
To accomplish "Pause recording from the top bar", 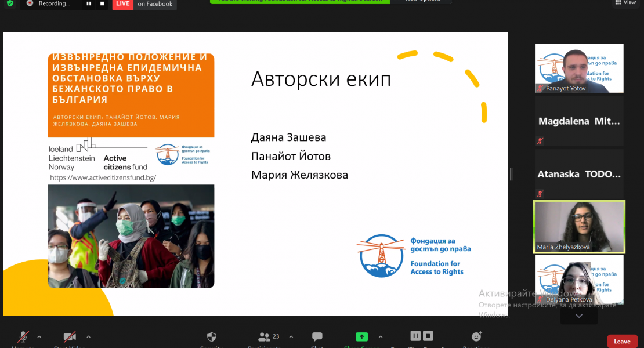I will [x=89, y=3].
